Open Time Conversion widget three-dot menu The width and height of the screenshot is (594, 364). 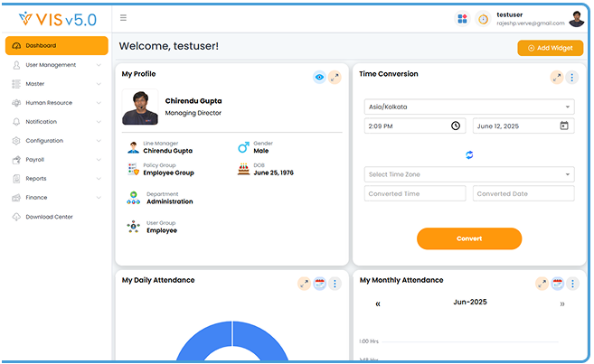tap(572, 78)
